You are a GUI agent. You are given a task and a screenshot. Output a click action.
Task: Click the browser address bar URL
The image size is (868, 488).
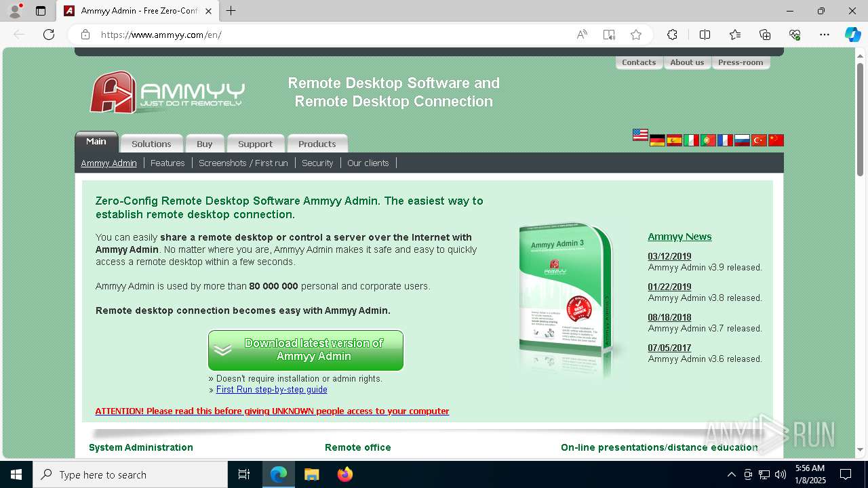(161, 35)
